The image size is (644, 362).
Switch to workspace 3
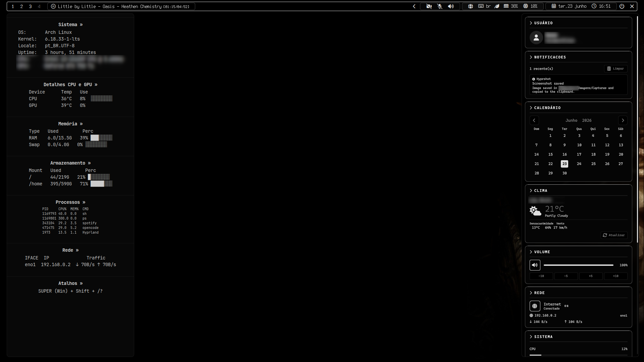[30, 6]
